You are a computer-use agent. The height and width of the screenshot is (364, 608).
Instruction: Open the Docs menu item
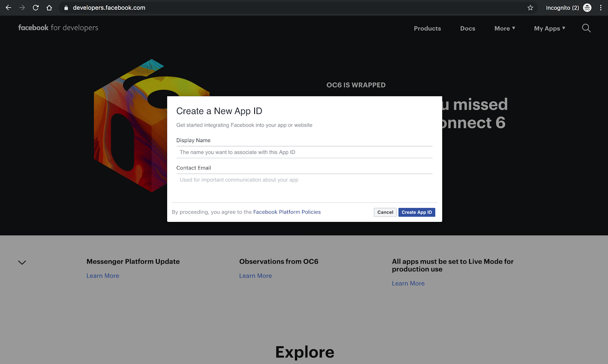[x=468, y=28]
